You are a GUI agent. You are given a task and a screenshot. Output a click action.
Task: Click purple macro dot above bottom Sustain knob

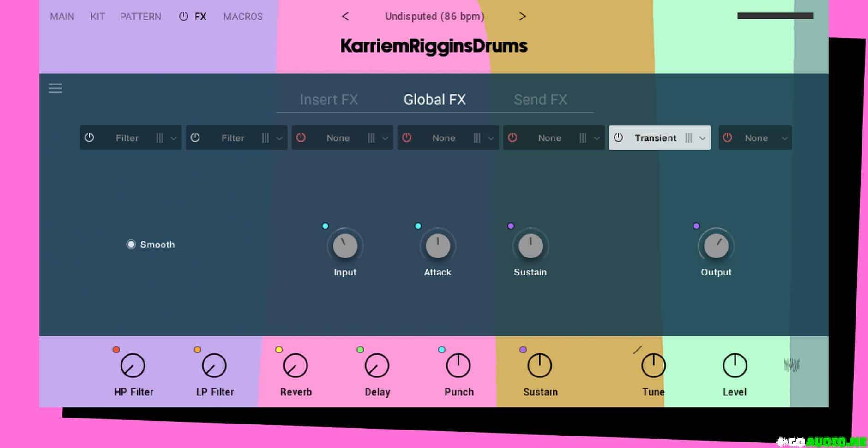point(523,350)
